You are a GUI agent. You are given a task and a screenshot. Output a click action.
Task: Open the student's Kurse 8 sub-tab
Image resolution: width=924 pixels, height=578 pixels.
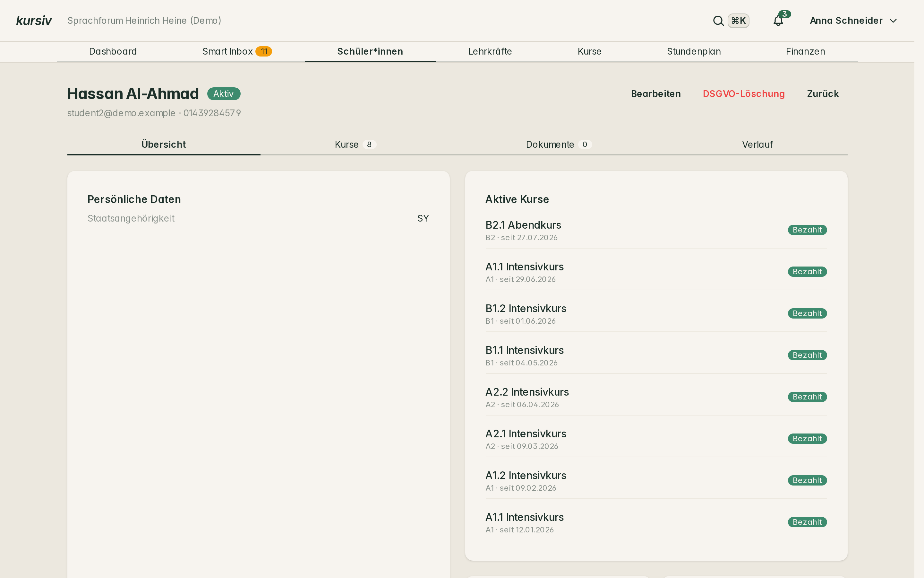355,144
